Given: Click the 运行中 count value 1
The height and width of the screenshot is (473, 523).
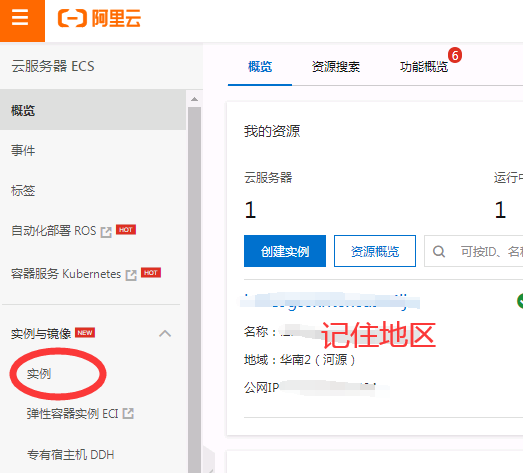Looking at the screenshot, I should pyautogui.click(x=500, y=210).
